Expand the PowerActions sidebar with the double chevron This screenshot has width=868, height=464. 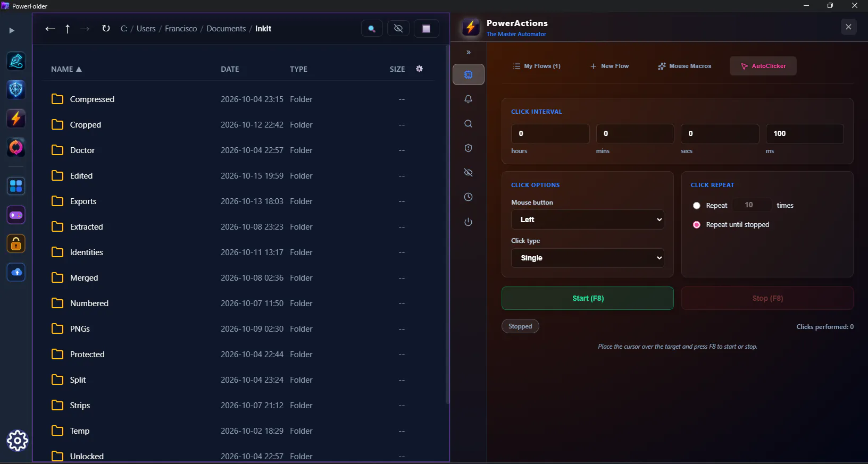coord(469,52)
